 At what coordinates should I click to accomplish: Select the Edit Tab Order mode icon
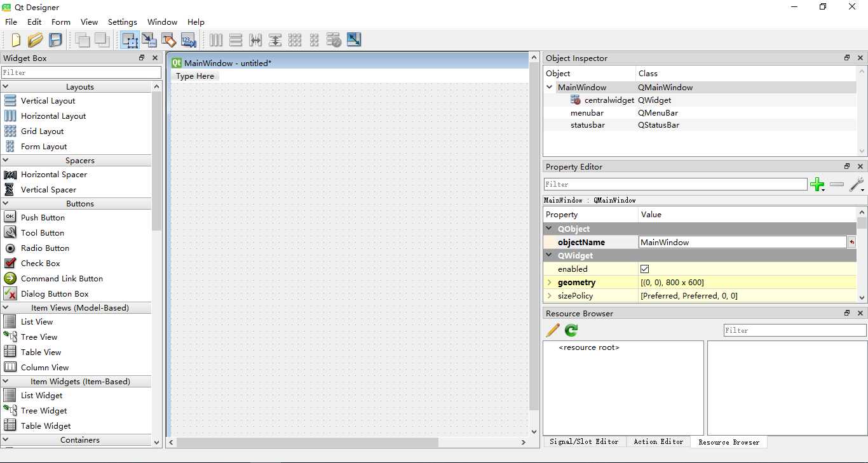pyautogui.click(x=189, y=40)
